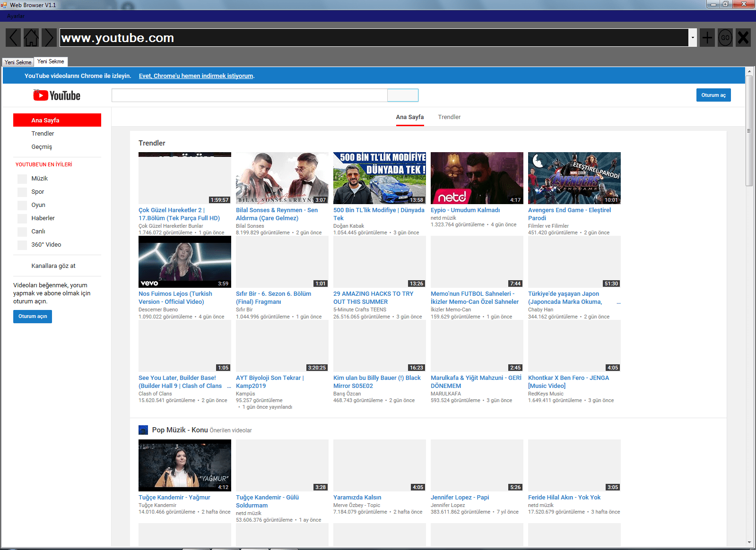Click the browser forward arrow icon
The width and height of the screenshot is (756, 550).
point(49,37)
